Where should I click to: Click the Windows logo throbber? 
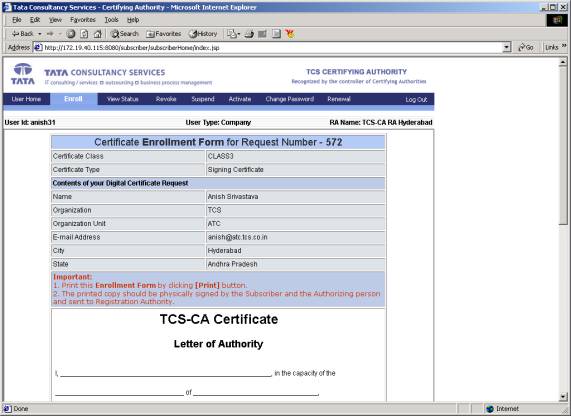click(557, 20)
